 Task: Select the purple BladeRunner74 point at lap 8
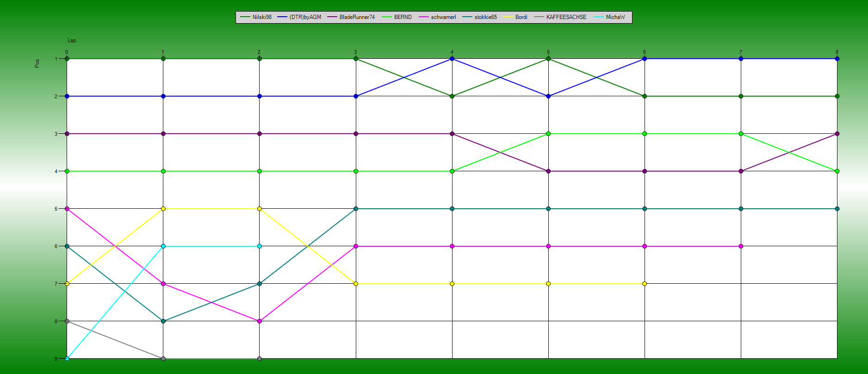point(837,134)
